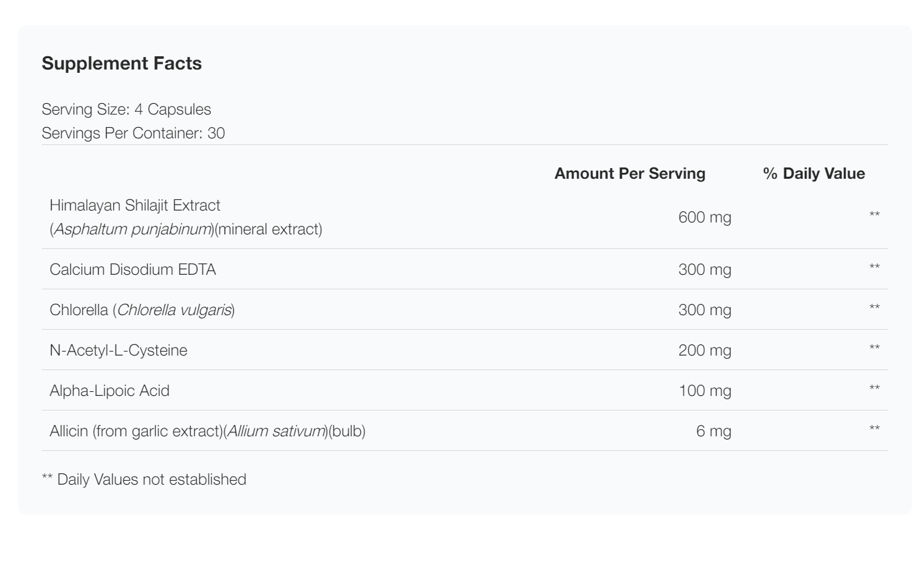Click the Supplement Facts heading

pos(121,64)
